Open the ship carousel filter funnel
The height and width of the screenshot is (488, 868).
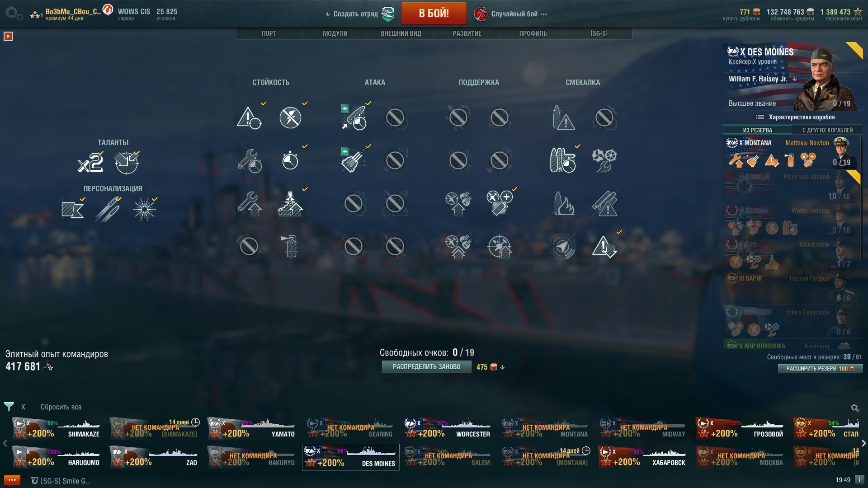pyautogui.click(x=9, y=407)
